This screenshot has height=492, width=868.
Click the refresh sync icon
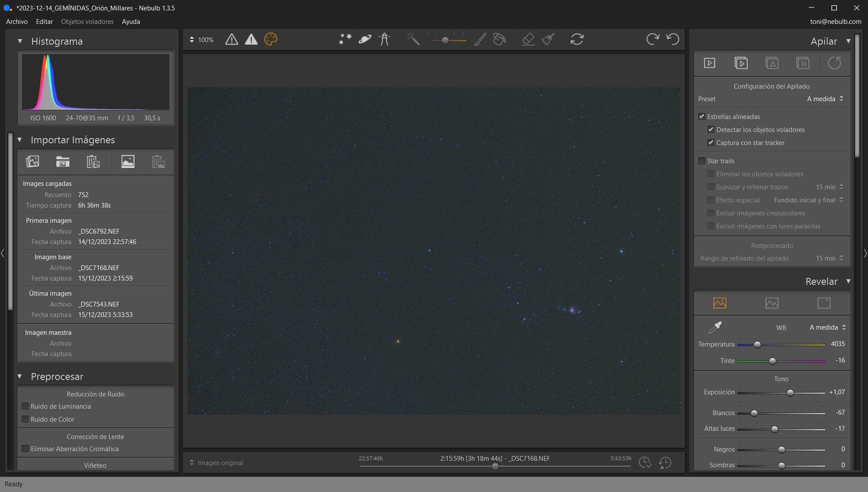tap(577, 40)
